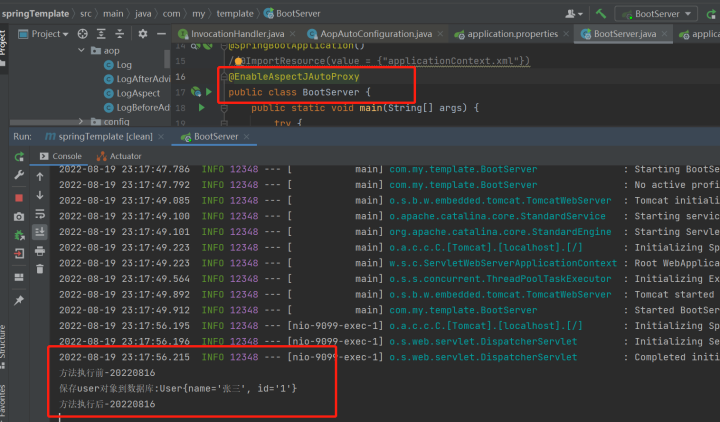
Task: Expand the config folder
Action: click(x=81, y=121)
